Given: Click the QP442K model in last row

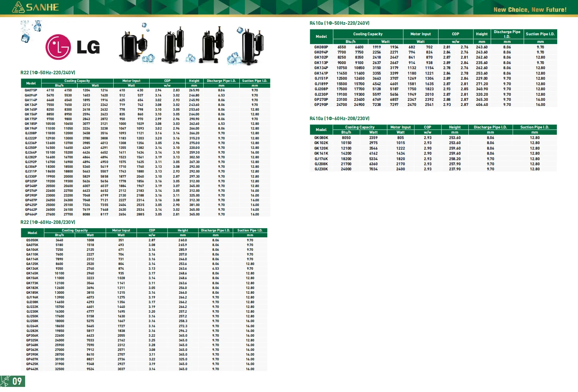Looking at the screenshot, I should pos(32,369).
